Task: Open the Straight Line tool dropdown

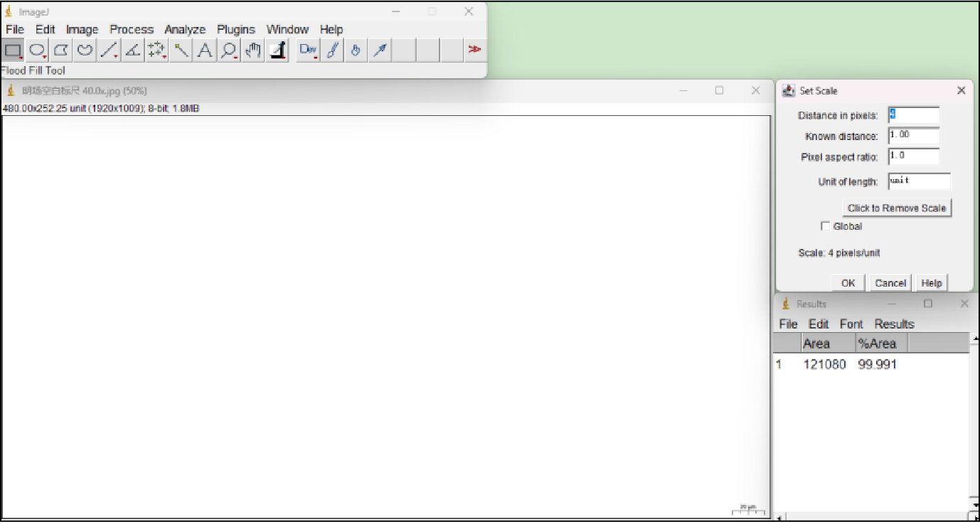Action: tap(109, 50)
